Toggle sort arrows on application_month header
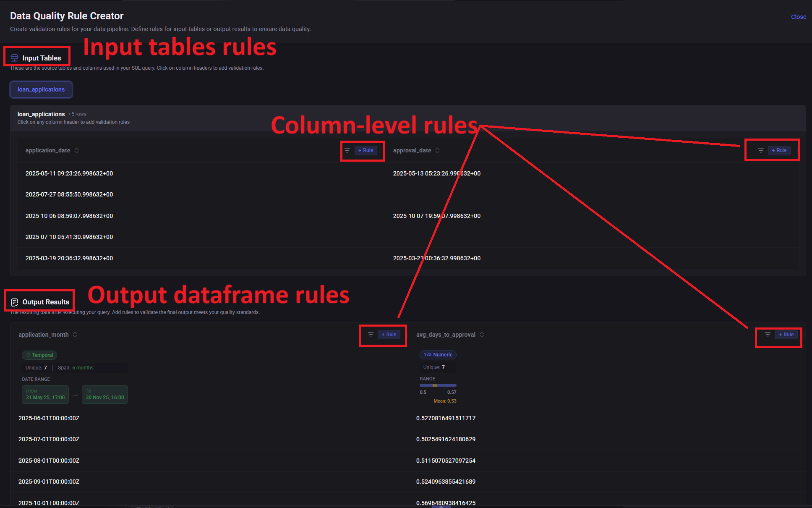The width and height of the screenshot is (812, 508). 75,335
